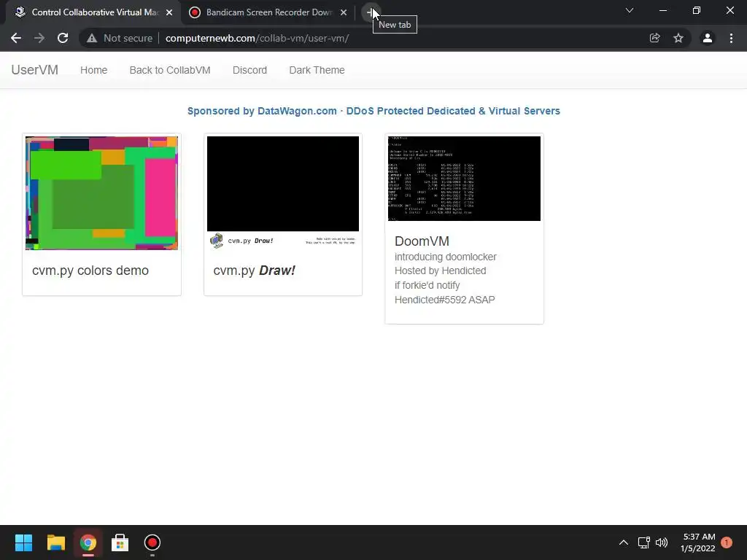Open the Not secure site info warning
This screenshot has height=560, width=747.
pyautogui.click(x=120, y=38)
